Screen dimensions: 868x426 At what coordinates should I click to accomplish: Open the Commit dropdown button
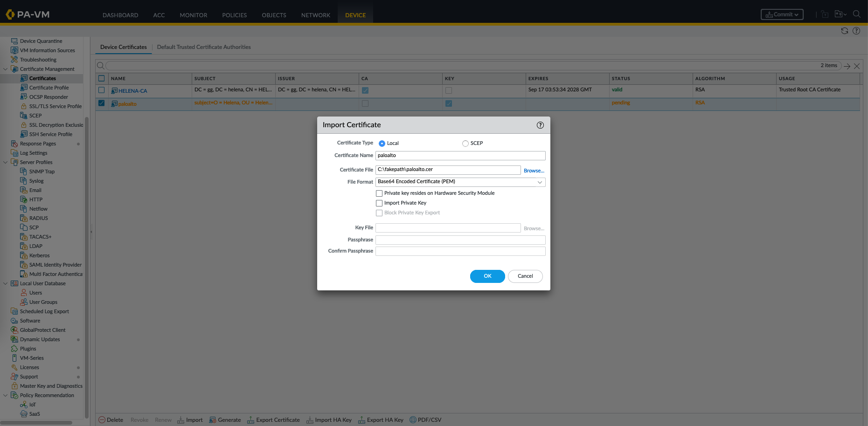coord(782,14)
